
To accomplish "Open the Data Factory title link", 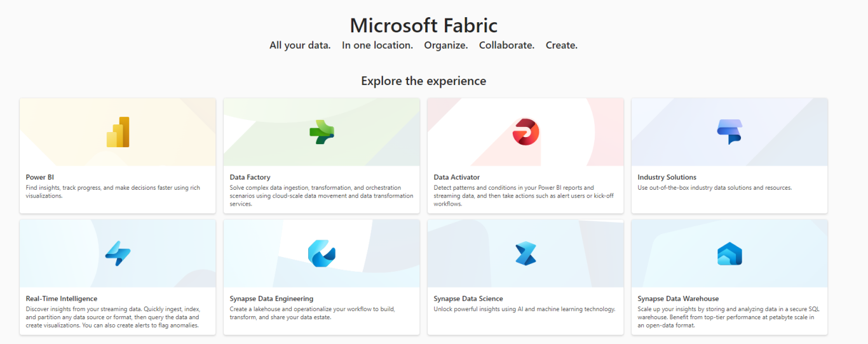I will [x=250, y=177].
